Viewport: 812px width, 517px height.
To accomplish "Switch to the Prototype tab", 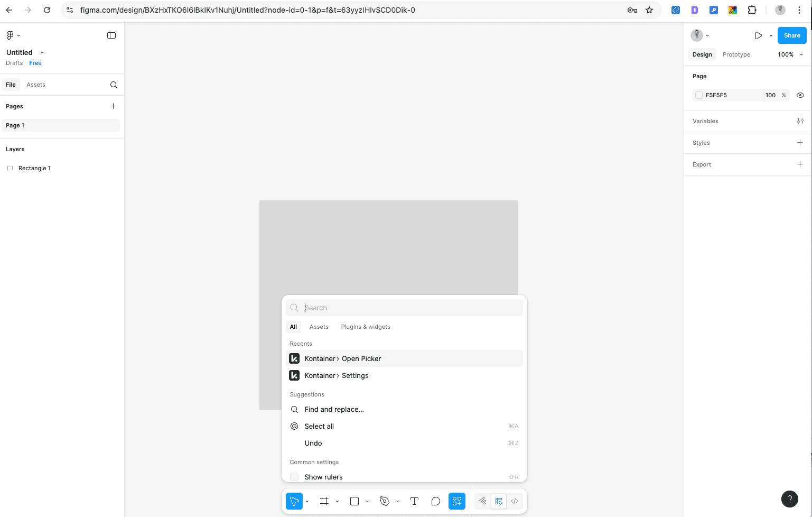I will pos(736,54).
